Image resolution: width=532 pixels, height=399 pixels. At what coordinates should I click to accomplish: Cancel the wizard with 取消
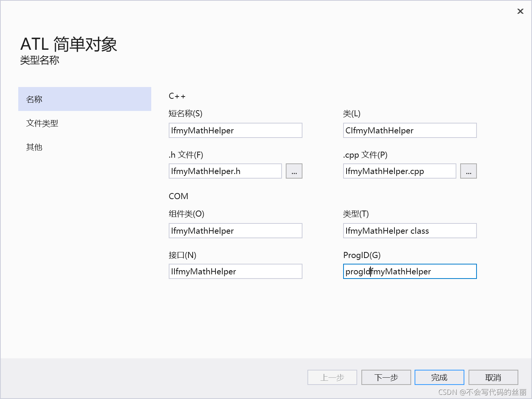pyautogui.click(x=493, y=377)
